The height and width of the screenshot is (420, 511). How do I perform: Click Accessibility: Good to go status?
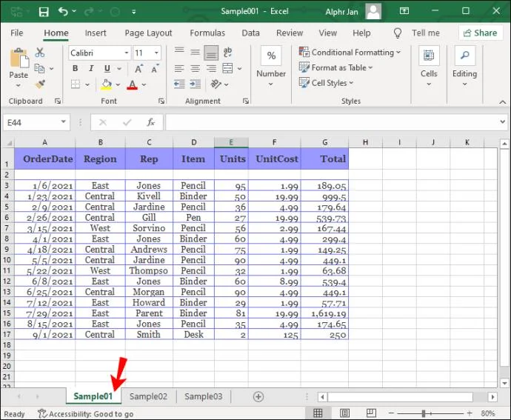pos(86,414)
